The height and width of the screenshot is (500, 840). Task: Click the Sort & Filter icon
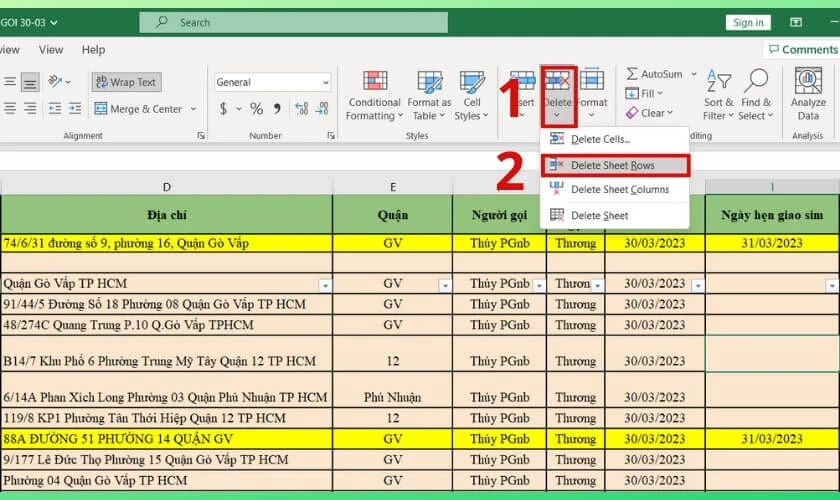pos(718,81)
